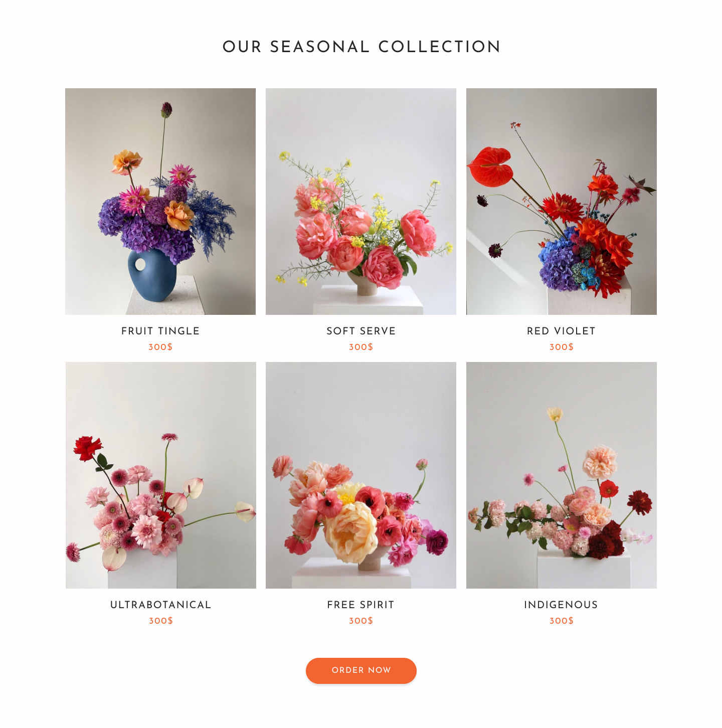722x728 pixels.
Task: Click the Indigenous product title
Action: click(561, 605)
